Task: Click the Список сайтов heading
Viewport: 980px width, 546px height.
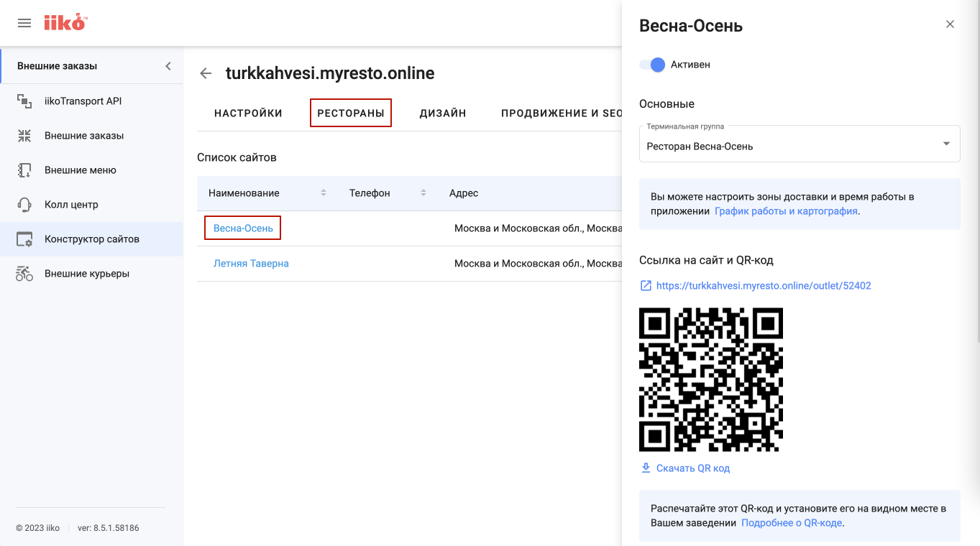Action: pos(237,157)
